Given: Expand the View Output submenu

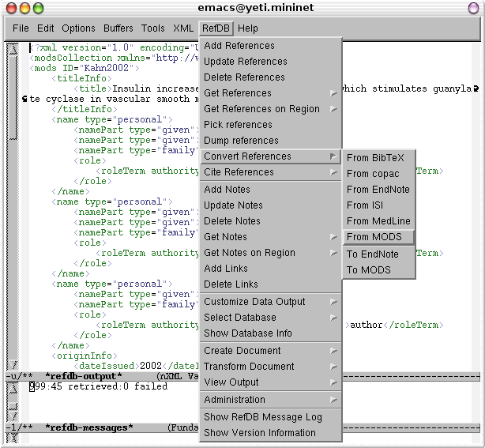Looking at the screenshot, I should (271, 382).
